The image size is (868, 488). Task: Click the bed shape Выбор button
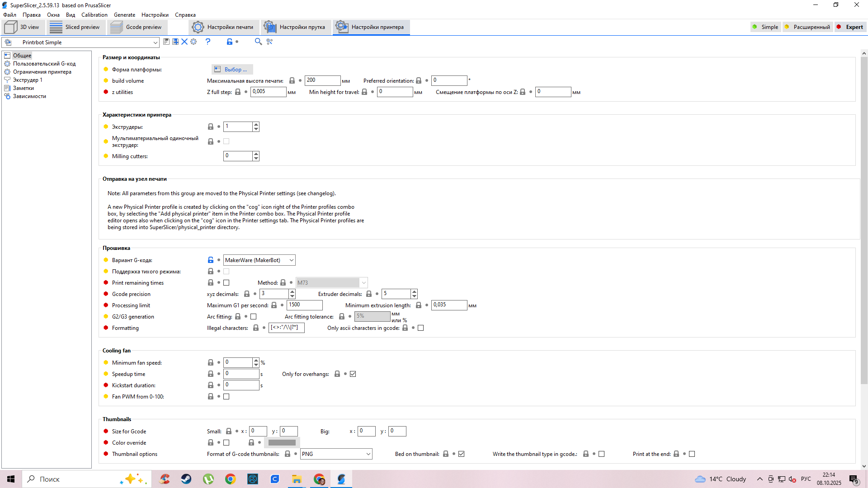pos(232,70)
